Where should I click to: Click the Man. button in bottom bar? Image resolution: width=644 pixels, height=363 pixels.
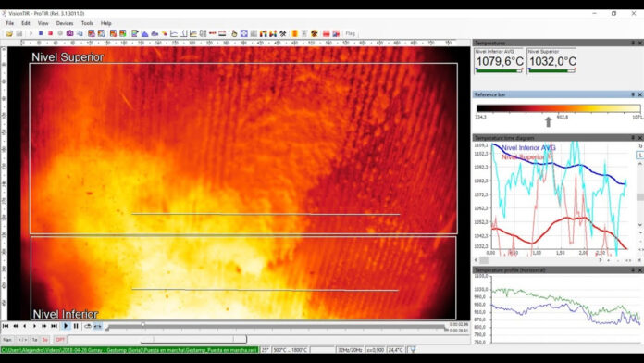click(7, 340)
